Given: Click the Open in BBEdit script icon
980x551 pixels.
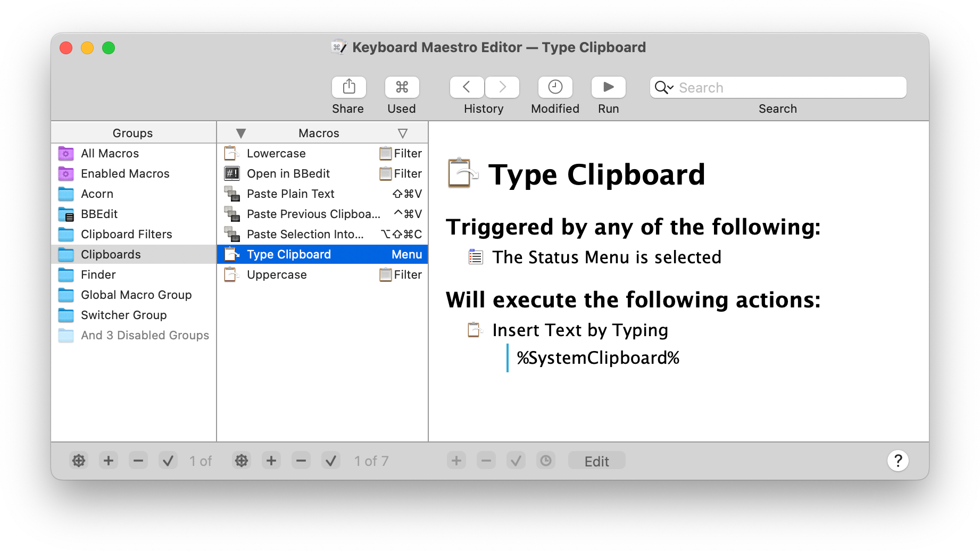Looking at the screenshot, I should click(x=231, y=173).
